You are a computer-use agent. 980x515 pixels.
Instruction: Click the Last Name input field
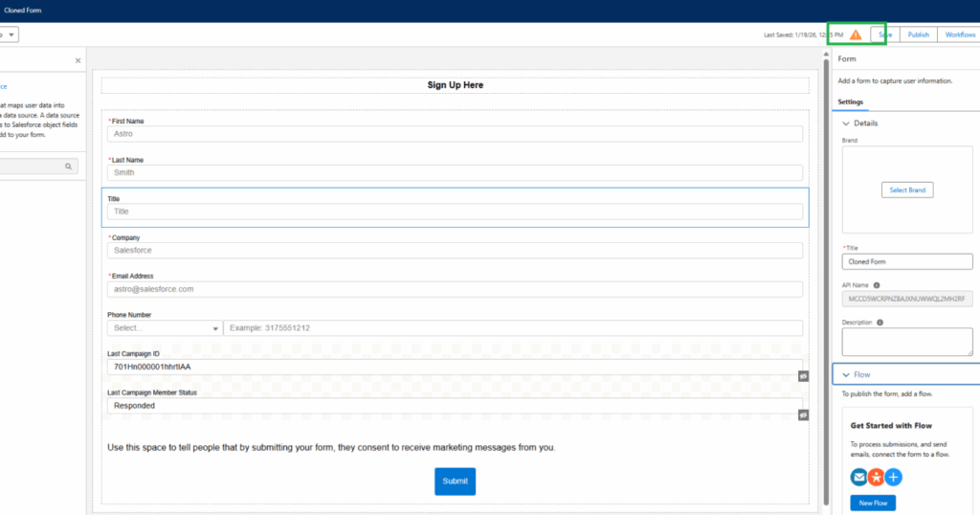click(455, 172)
